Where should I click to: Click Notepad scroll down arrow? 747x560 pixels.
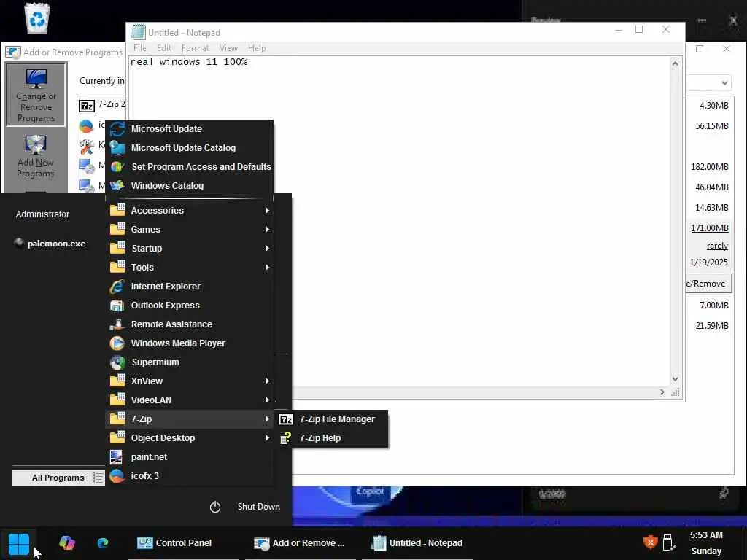tap(675, 379)
